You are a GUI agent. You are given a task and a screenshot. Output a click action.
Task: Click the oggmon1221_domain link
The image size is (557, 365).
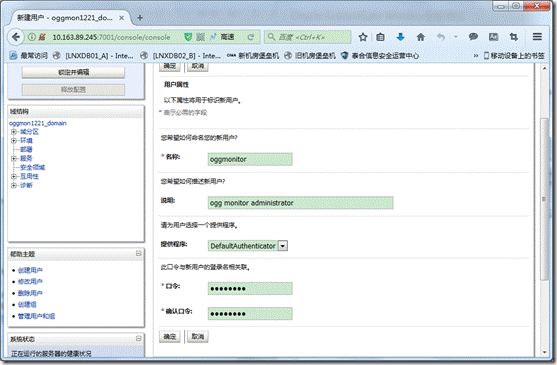[x=38, y=123]
